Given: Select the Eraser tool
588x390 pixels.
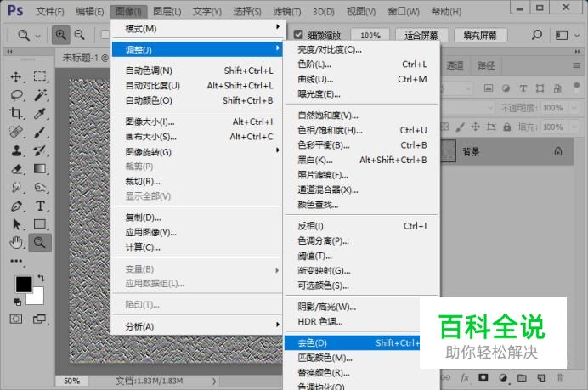Looking at the screenshot, I should click(x=16, y=169).
